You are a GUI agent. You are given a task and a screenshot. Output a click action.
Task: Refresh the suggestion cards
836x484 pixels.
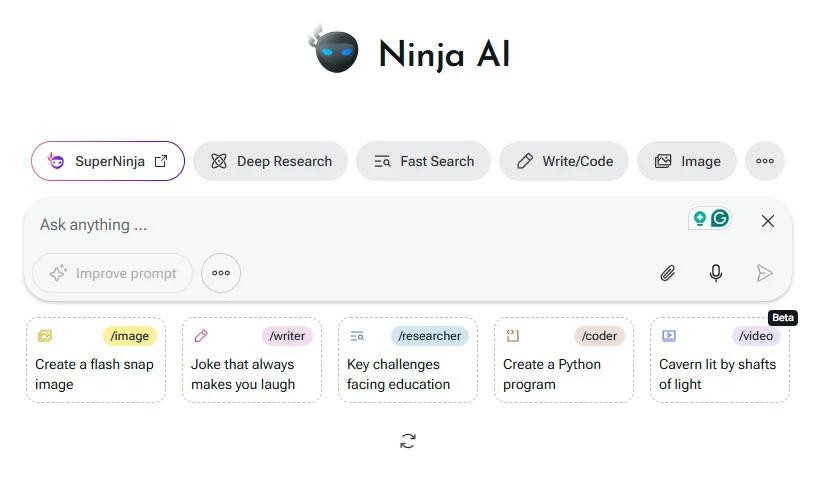click(x=408, y=441)
